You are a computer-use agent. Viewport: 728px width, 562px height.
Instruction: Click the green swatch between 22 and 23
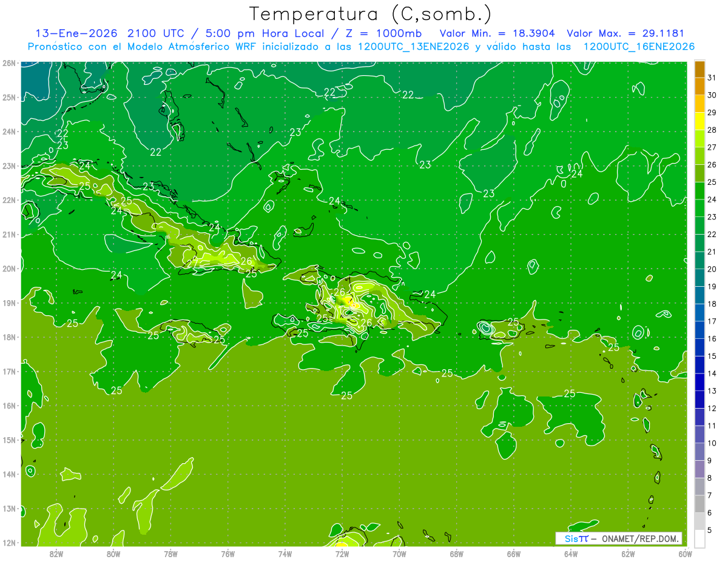(x=699, y=226)
